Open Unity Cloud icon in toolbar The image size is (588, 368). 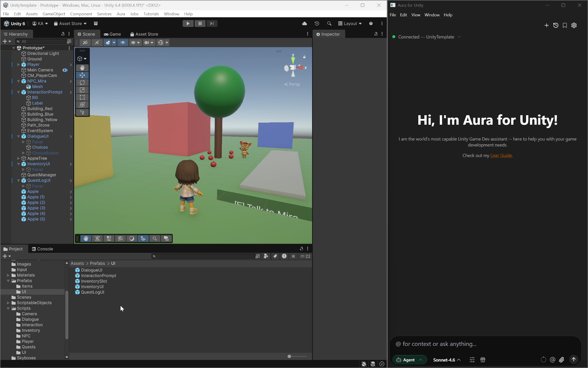pyautogui.click(x=305, y=24)
